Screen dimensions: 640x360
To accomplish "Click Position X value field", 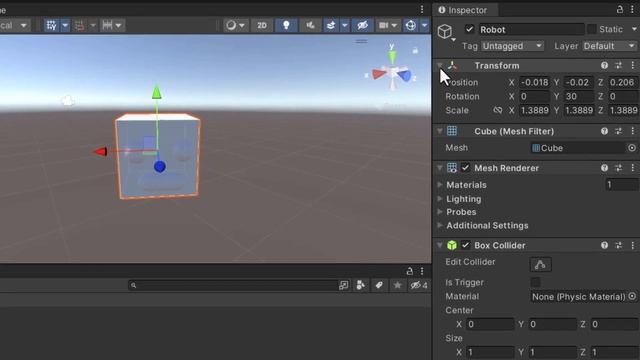I will coord(534,82).
